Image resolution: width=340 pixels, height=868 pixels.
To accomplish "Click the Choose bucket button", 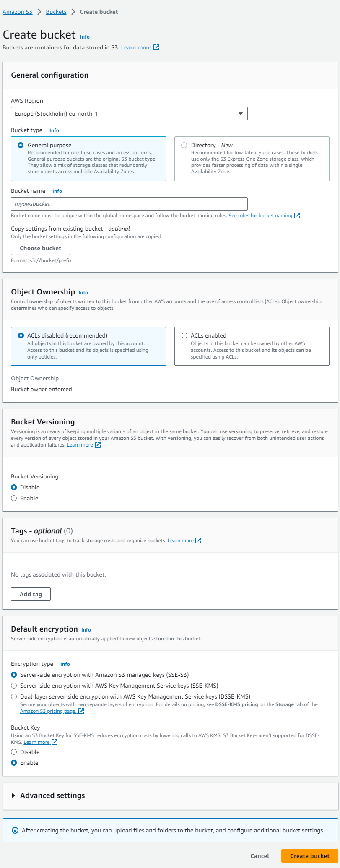I will pos(40,248).
